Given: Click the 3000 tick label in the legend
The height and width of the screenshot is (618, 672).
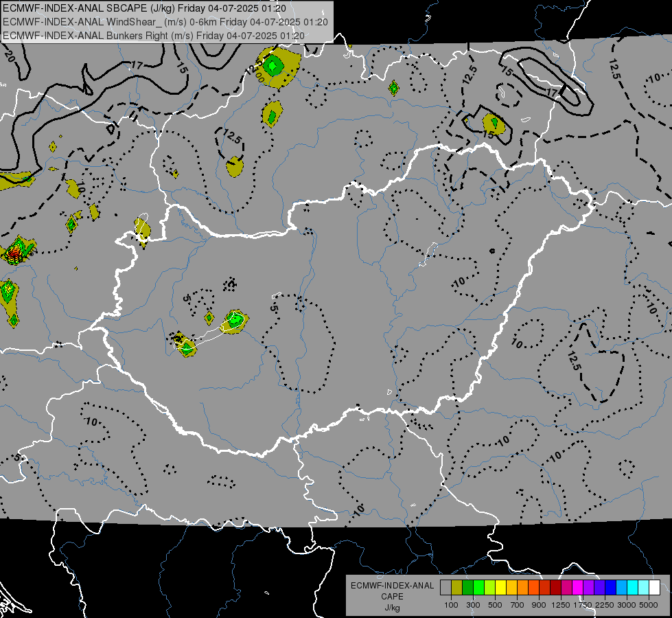Looking at the screenshot, I should click(627, 605).
